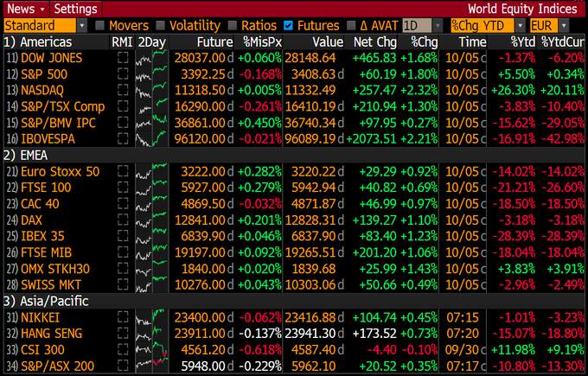This screenshot has width=588, height=376.
Task: Sort by the Net Chg column header
Action: 375,42
